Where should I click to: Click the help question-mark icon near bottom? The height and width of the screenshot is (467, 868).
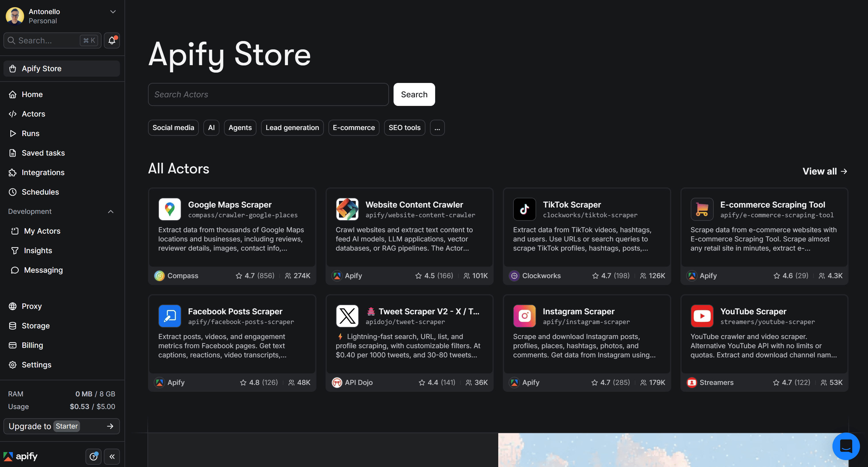tap(93, 457)
